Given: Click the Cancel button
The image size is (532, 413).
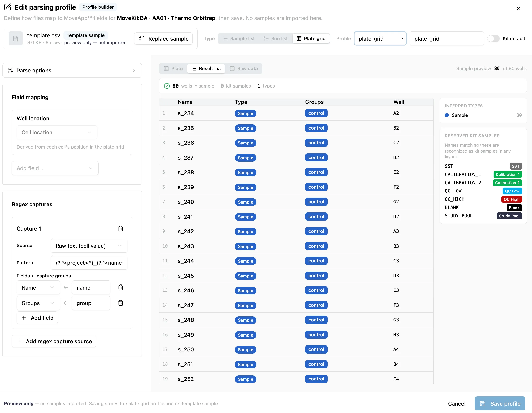Looking at the screenshot, I should (457, 403).
